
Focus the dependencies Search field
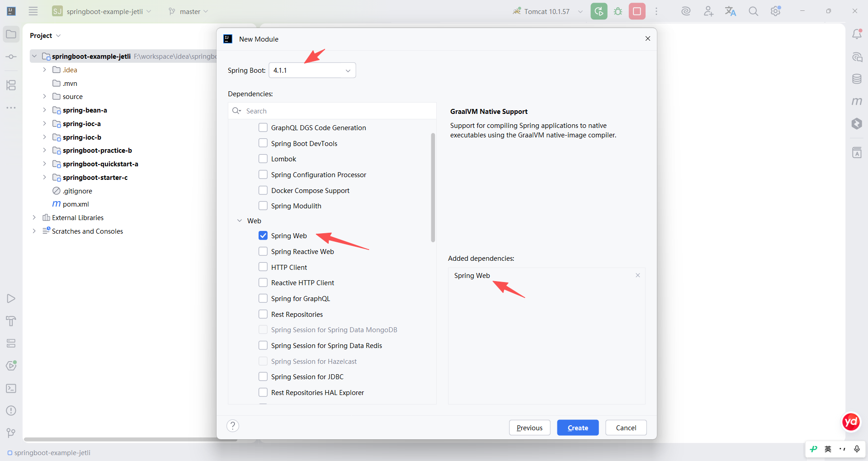tap(332, 111)
